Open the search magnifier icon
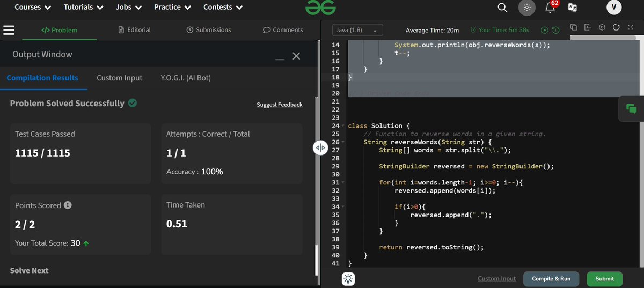Image resolution: width=644 pixels, height=288 pixels. pyautogui.click(x=502, y=8)
